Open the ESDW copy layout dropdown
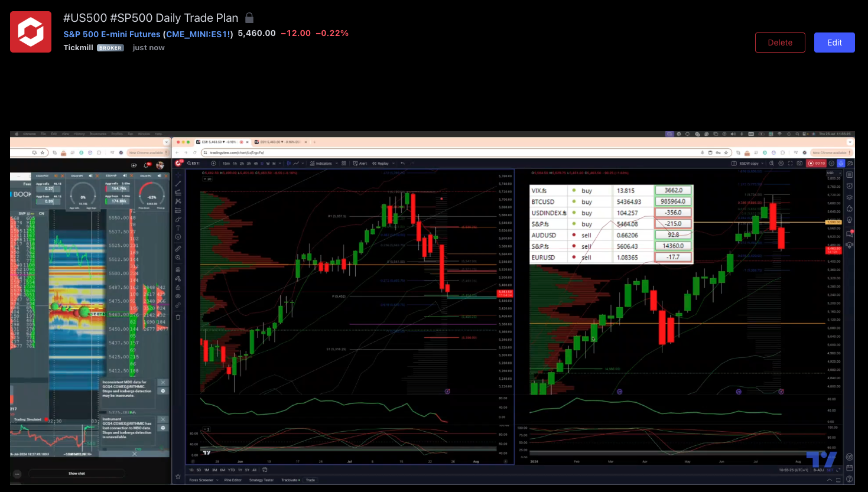The width and height of the screenshot is (868, 492). tap(752, 164)
